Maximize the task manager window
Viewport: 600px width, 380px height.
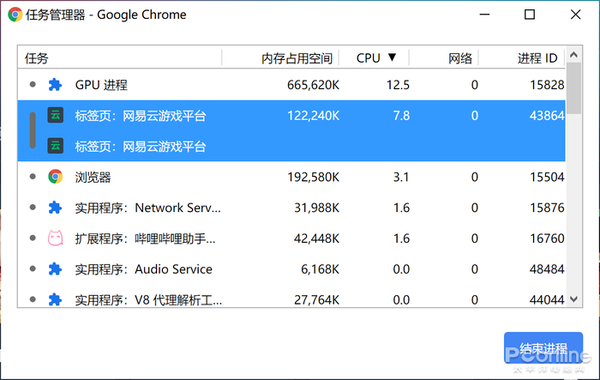[530, 15]
